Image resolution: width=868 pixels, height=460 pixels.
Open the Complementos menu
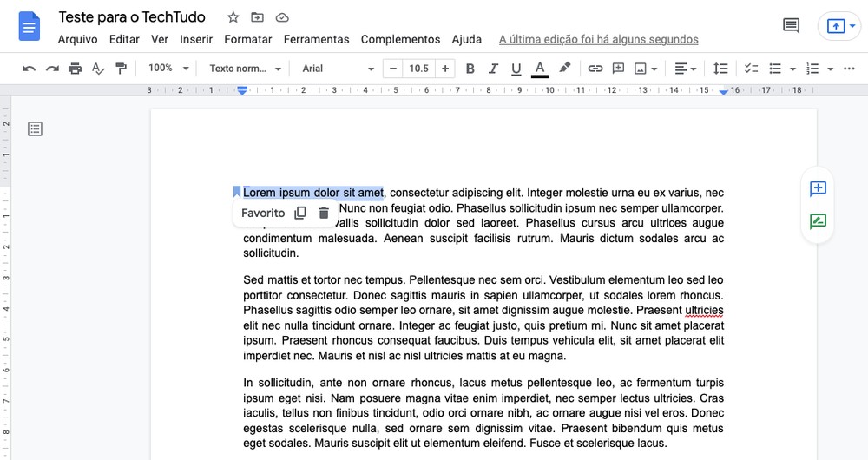tap(400, 39)
